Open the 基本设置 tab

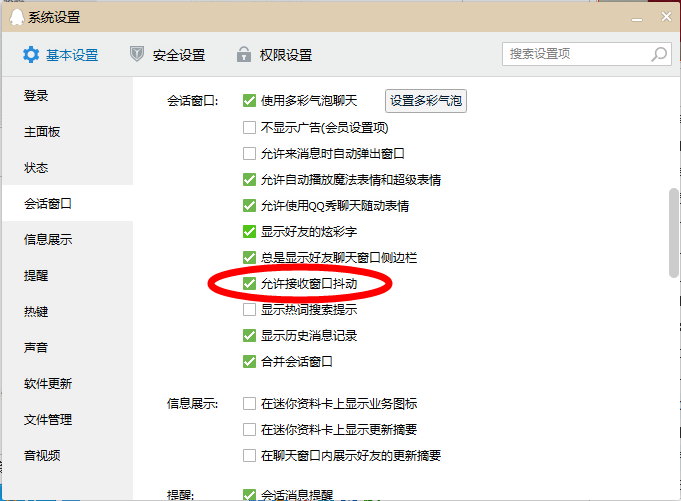coord(61,55)
